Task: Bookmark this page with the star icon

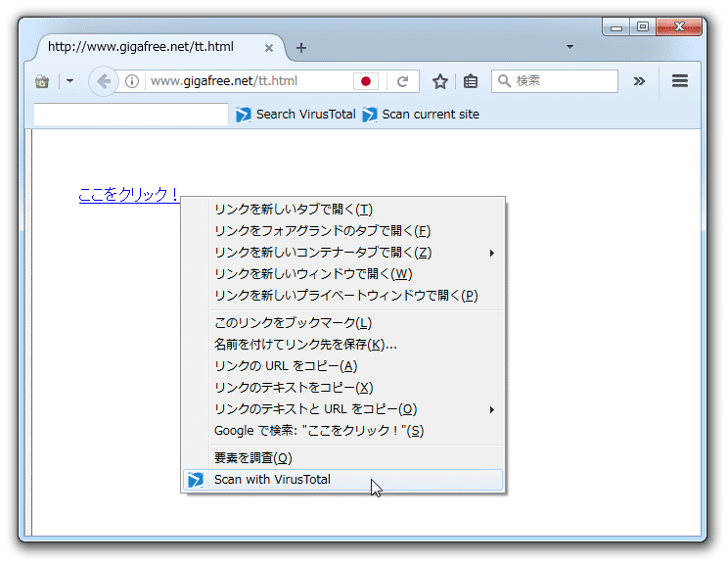Action: click(x=439, y=81)
